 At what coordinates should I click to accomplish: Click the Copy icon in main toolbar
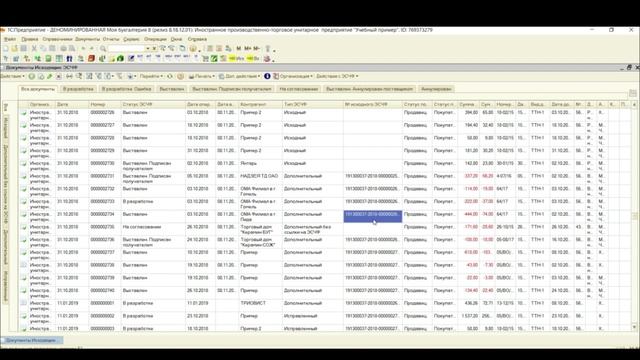point(43,49)
